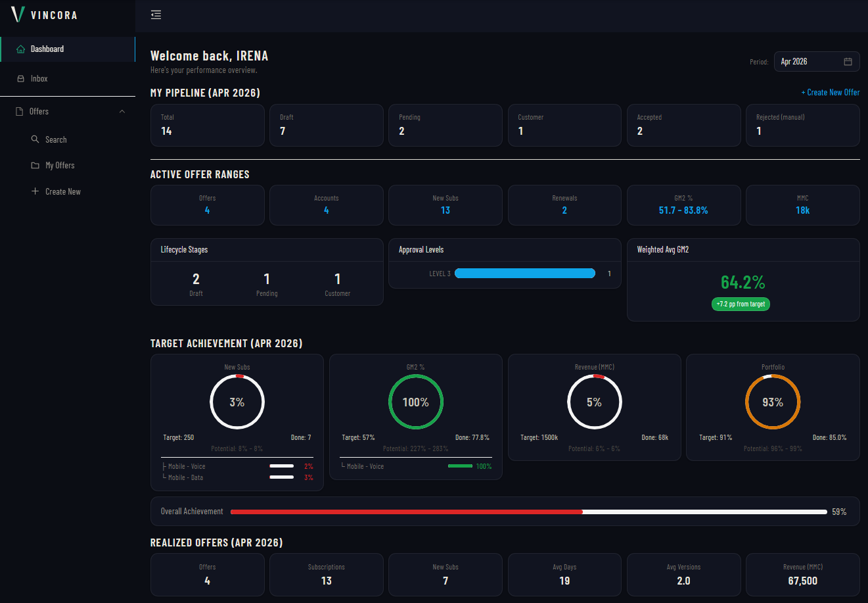The height and width of the screenshot is (603, 868).
Task: Click the realized New Subs 7 card
Action: (x=445, y=575)
